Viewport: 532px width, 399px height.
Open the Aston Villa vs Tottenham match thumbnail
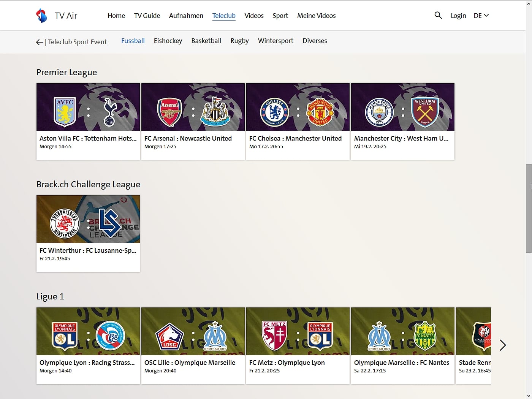pos(88,107)
